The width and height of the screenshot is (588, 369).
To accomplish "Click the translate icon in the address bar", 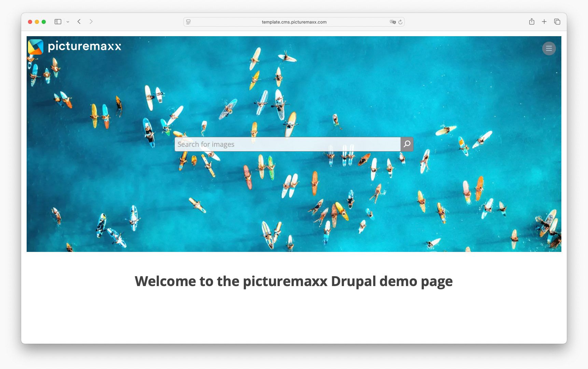I will [x=392, y=22].
